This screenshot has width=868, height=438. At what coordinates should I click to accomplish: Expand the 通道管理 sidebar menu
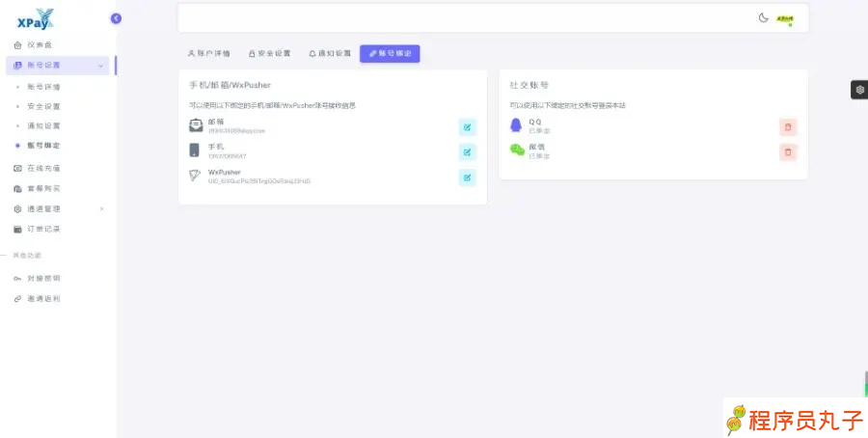(58, 208)
